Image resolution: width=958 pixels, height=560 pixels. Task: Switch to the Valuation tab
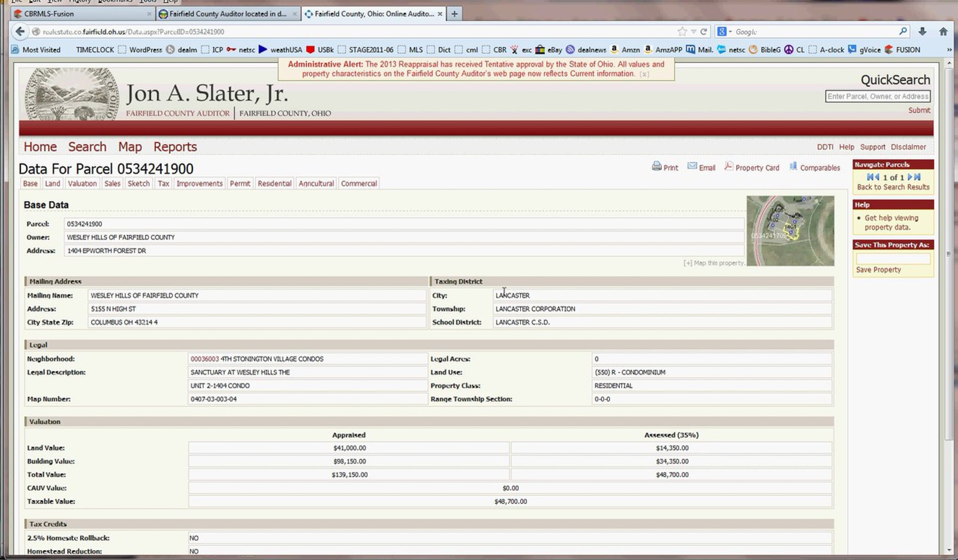pyautogui.click(x=82, y=183)
